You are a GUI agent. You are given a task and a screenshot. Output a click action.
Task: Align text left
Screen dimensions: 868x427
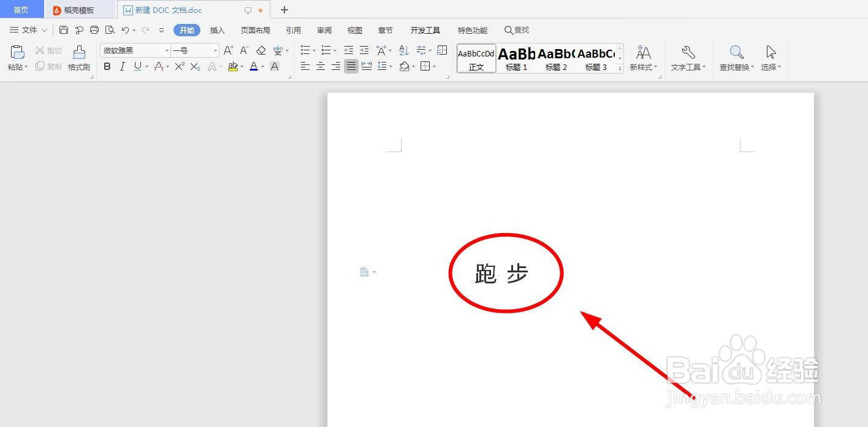[x=305, y=66]
